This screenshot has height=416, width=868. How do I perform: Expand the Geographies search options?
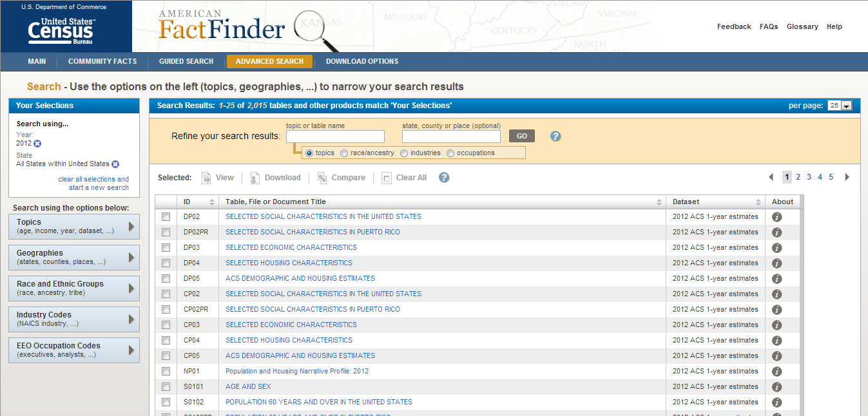pyautogui.click(x=74, y=258)
